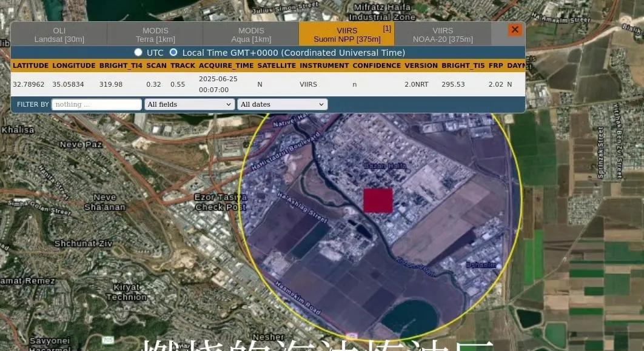Click BRIGHT_TI5 value 295.53

click(x=453, y=84)
